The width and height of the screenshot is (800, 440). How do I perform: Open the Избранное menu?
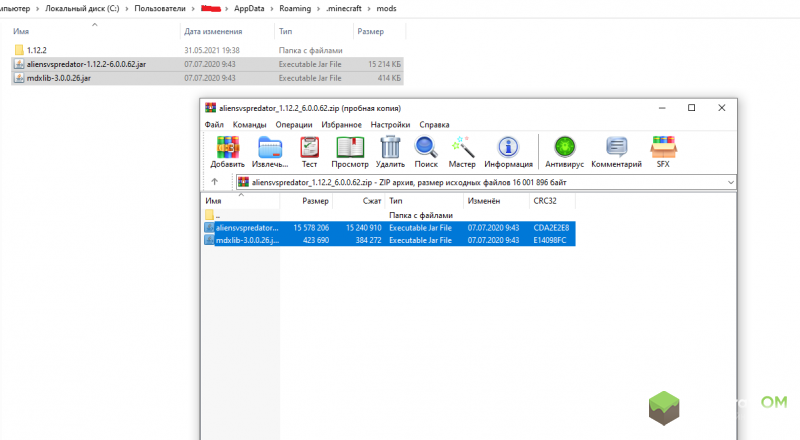point(342,125)
